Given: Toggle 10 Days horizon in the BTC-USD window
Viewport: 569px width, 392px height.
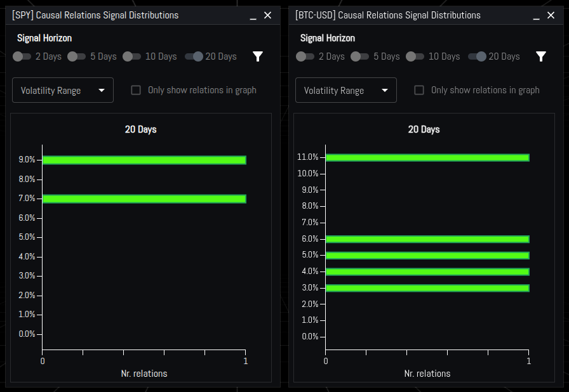Looking at the screenshot, I should [x=415, y=56].
